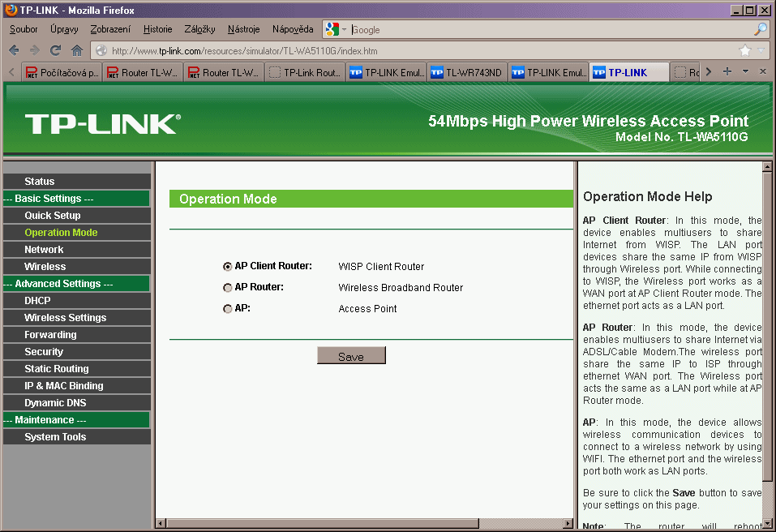Switch to the TL-WR743ND tab
This screenshot has height=532, width=776.
[x=466, y=72]
